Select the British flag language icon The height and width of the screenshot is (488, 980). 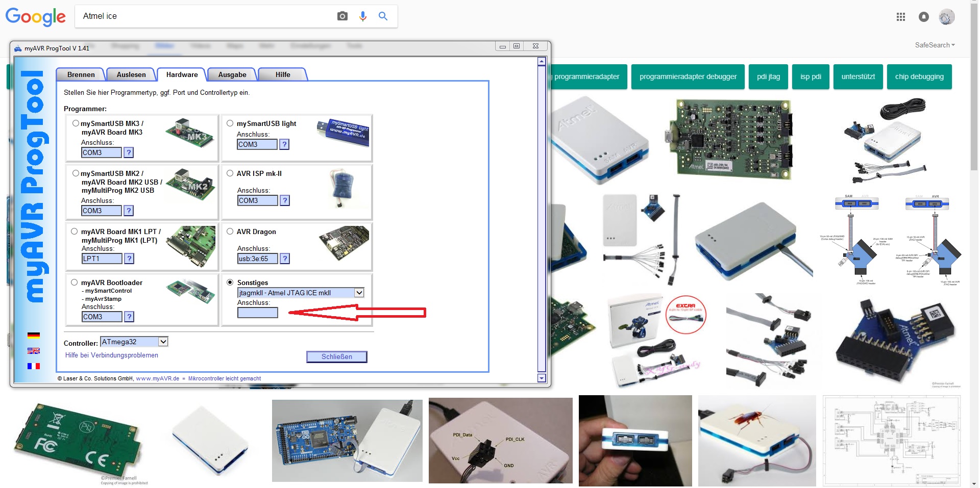pos(34,351)
